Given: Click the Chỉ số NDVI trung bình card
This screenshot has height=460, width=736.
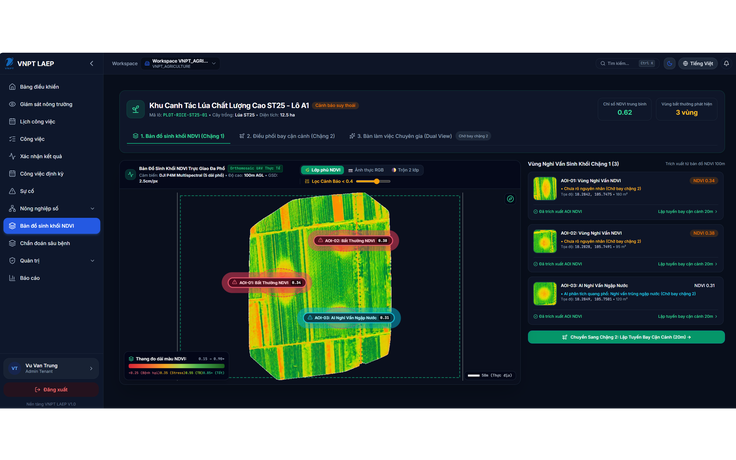Looking at the screenshot, I should tap(624, 109).
